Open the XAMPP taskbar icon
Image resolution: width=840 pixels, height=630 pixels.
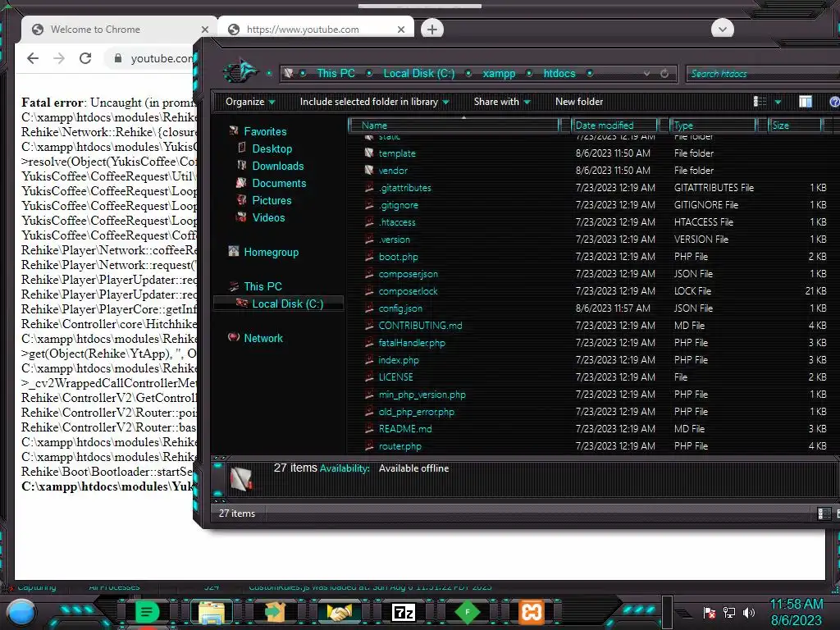pyautogui.click(x=532, y=612)
